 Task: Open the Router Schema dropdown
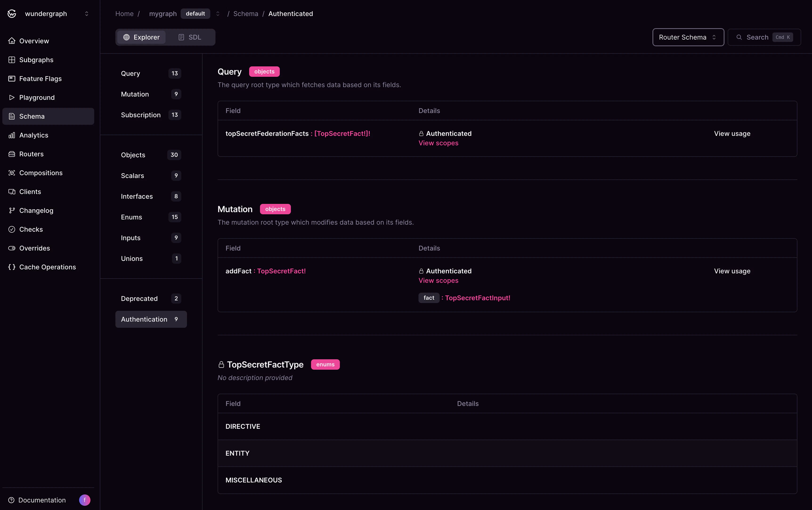click(x=688, y=37)
